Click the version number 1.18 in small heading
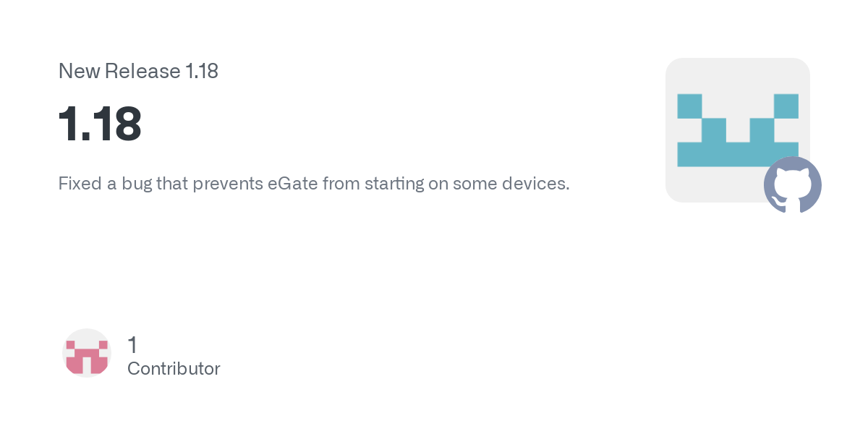The width and height of the screenshot is (868, 434). pos(202,71)
